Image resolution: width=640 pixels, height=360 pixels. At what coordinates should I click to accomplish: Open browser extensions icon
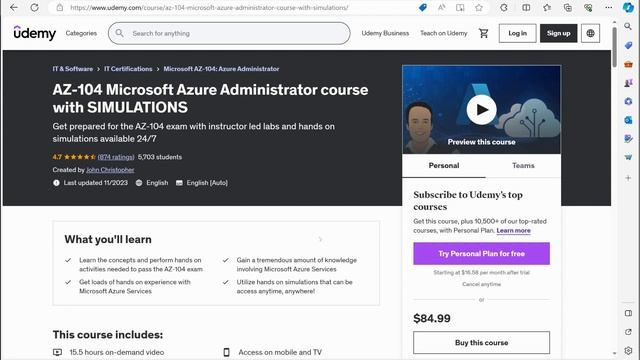click(504, 7)
